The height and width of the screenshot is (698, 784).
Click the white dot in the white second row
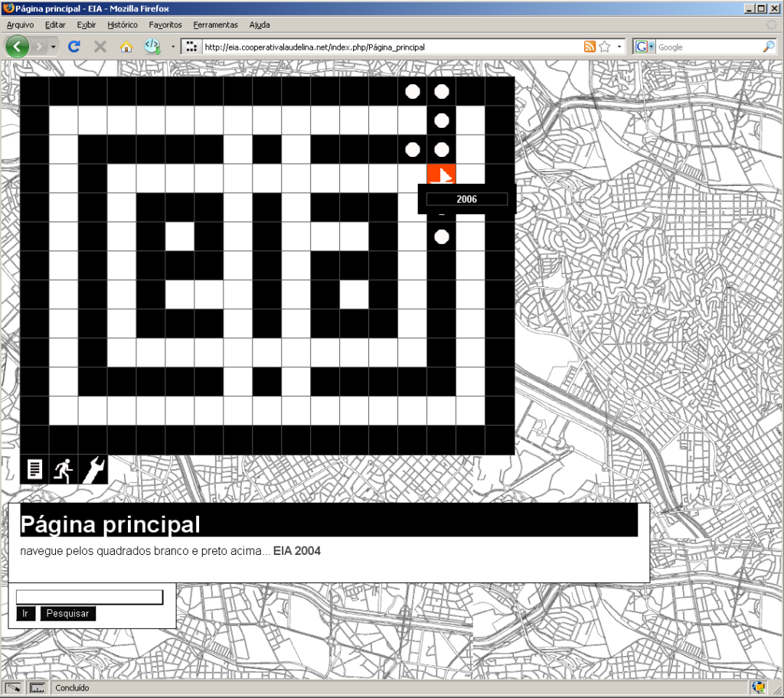442,120
